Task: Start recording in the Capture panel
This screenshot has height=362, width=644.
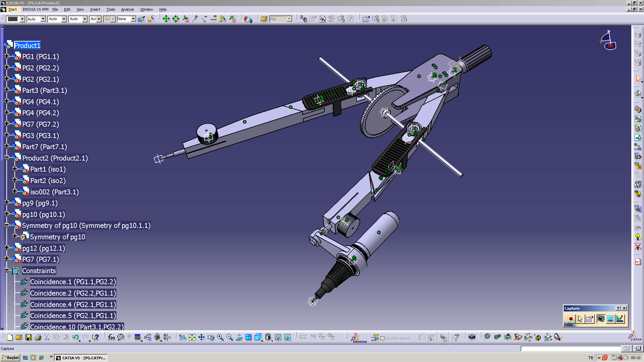Action: tap(571, 319)
